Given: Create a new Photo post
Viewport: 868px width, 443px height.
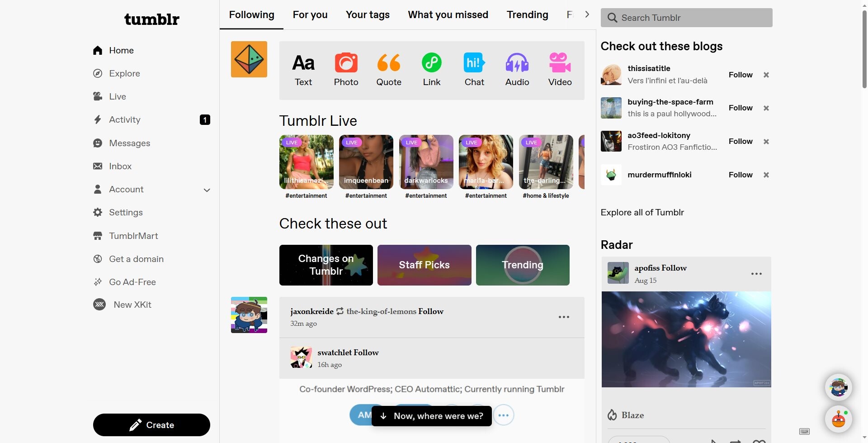Looking at the screenshot, I should pyautogui.click(x=346, y=70).
